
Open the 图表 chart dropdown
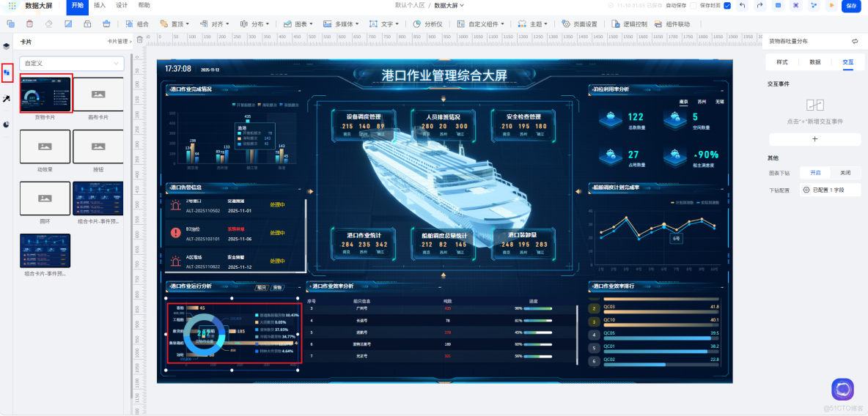pos(298,23)
